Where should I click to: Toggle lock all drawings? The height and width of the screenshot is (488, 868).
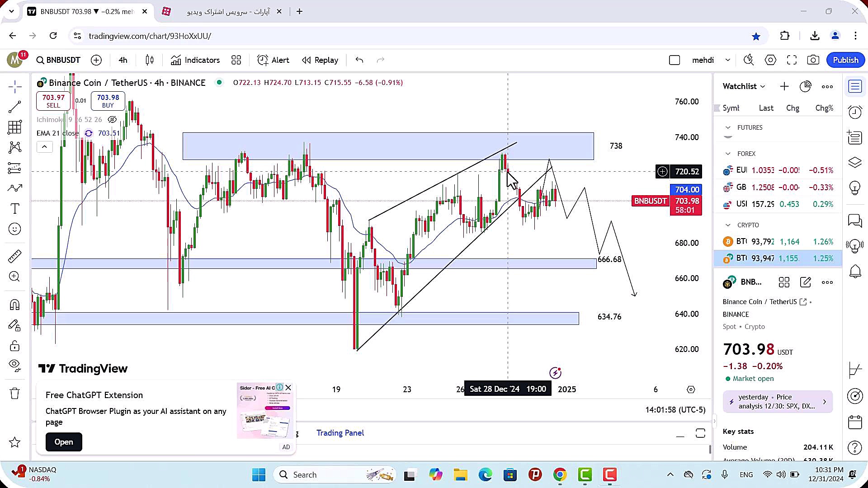(14, 346)
